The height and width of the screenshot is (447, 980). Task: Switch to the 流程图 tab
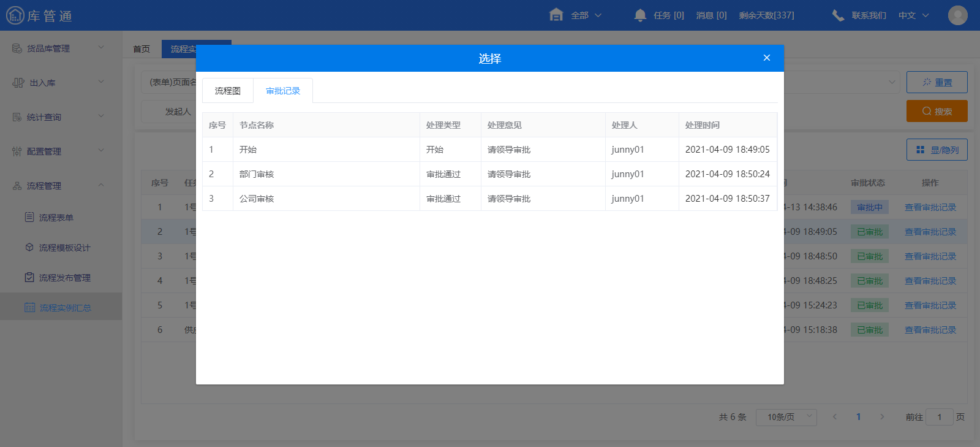tap(228, 91)
